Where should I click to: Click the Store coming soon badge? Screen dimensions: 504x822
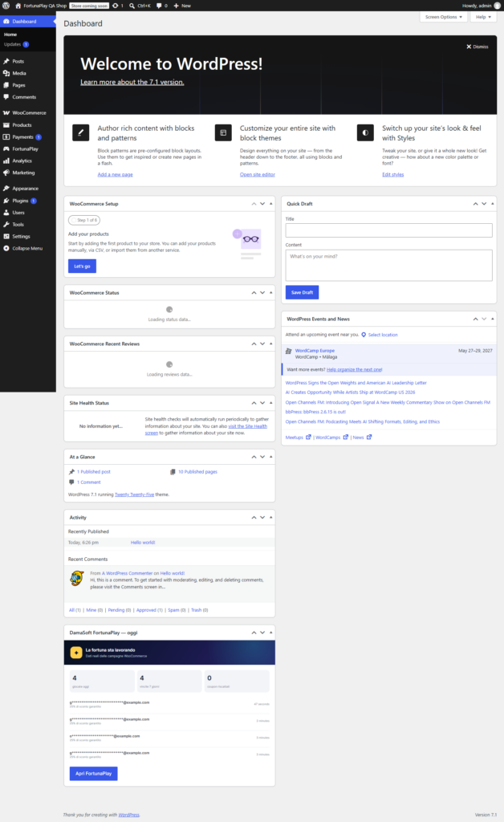tap(90, 6)
